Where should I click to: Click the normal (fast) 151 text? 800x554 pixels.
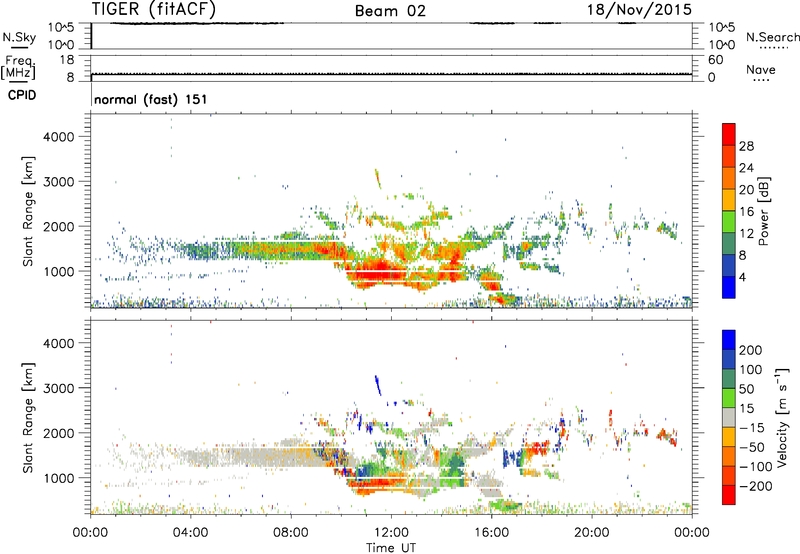point(151,99)
